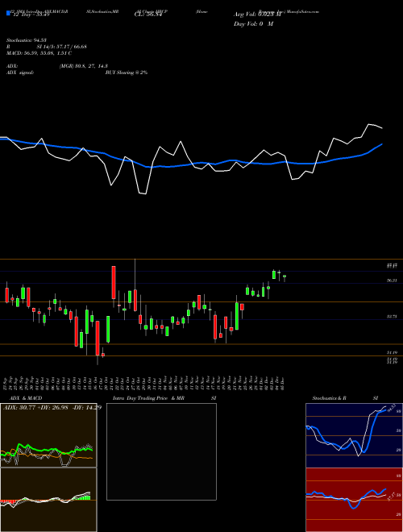Click the 'Stochastics & R' panel heading
Viewport: 403px width, 532px height.
(330, 398)
